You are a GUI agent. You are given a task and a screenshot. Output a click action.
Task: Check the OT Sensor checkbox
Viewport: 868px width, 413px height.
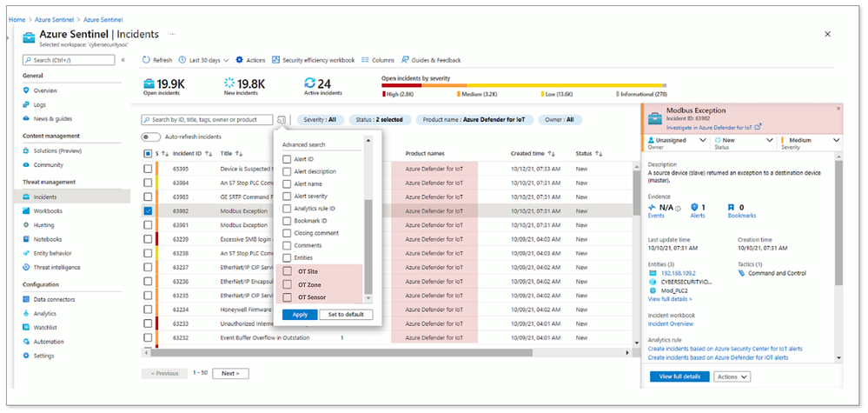(x=287, y=297)
